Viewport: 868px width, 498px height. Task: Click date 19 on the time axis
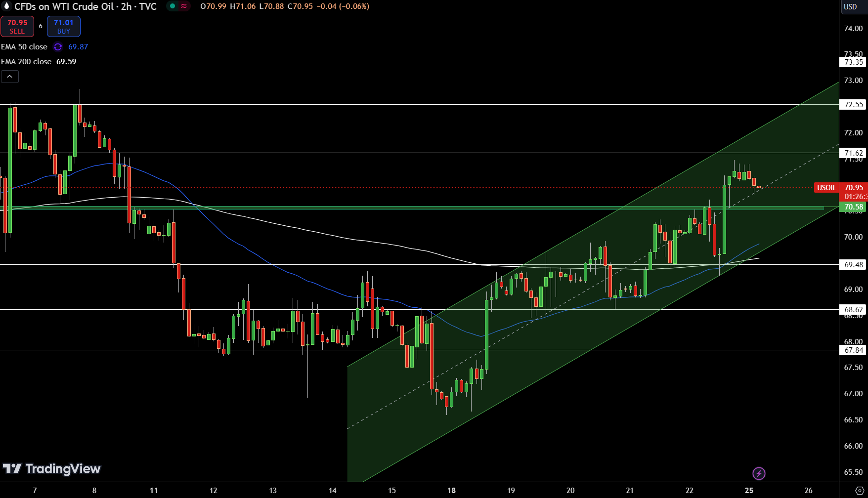click(x=511, y=491)
